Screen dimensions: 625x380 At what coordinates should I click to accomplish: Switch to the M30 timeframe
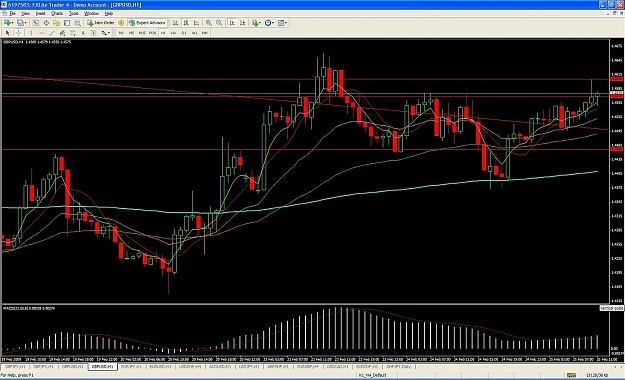152,33
